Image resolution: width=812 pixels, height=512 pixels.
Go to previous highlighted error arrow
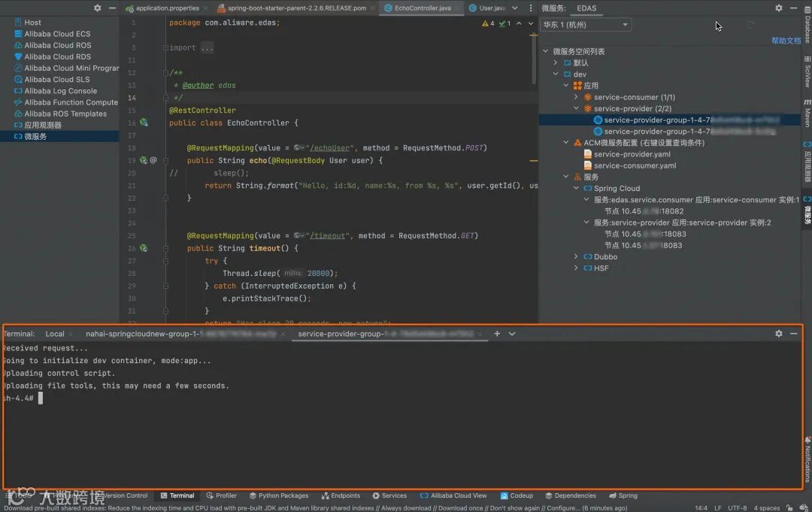(x=518, y=23)
